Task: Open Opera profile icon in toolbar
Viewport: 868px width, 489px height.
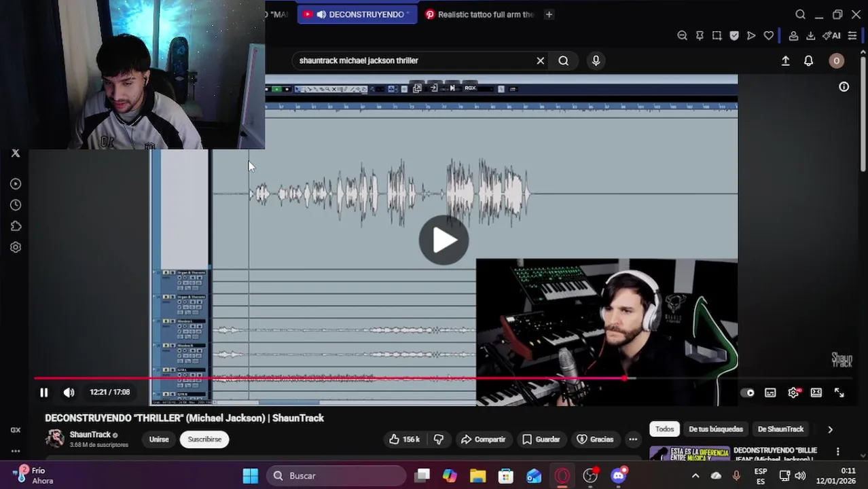Action: click(x=793, y=35)
